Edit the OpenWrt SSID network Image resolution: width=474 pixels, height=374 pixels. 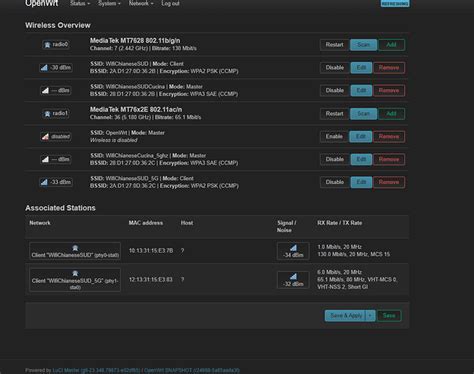(x=361, y=136)
